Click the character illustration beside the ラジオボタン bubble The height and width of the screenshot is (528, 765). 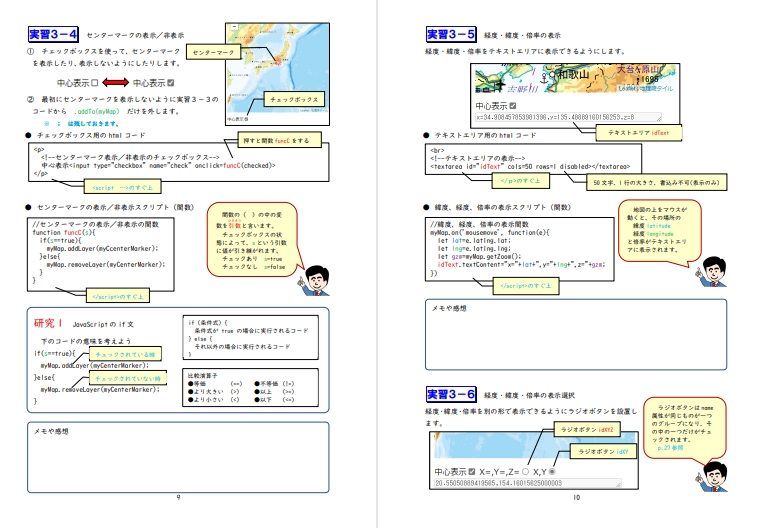click(712, 476)
